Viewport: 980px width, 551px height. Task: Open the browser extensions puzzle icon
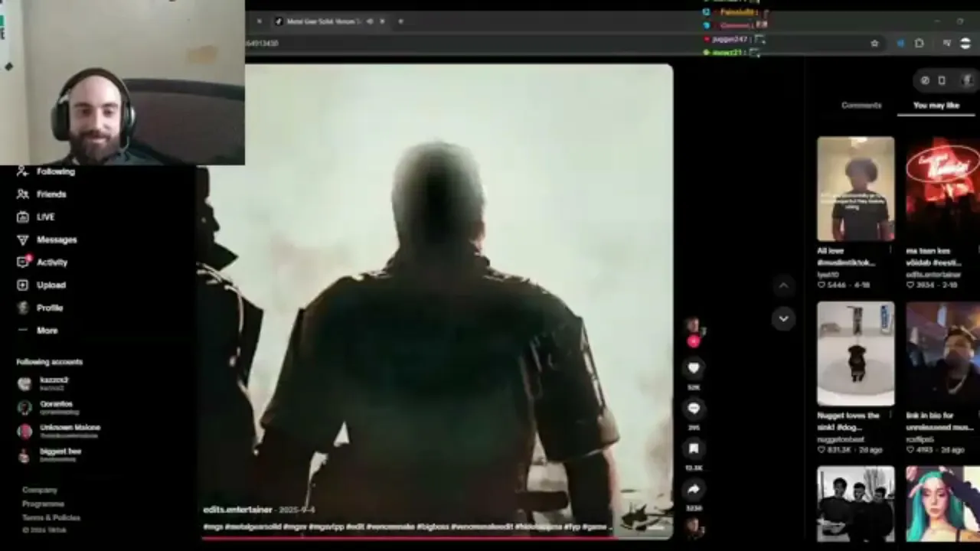[920, 44]
